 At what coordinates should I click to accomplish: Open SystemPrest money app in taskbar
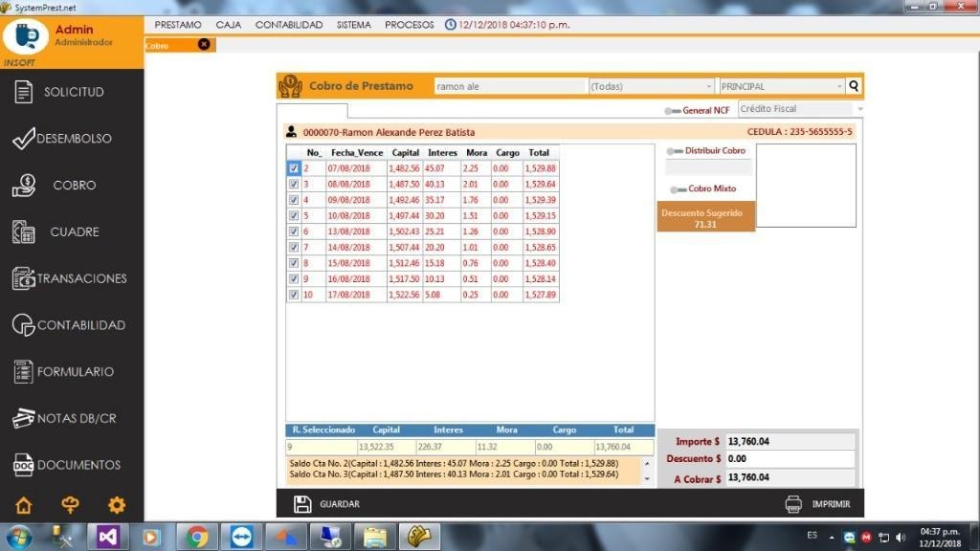pos(419,537)
